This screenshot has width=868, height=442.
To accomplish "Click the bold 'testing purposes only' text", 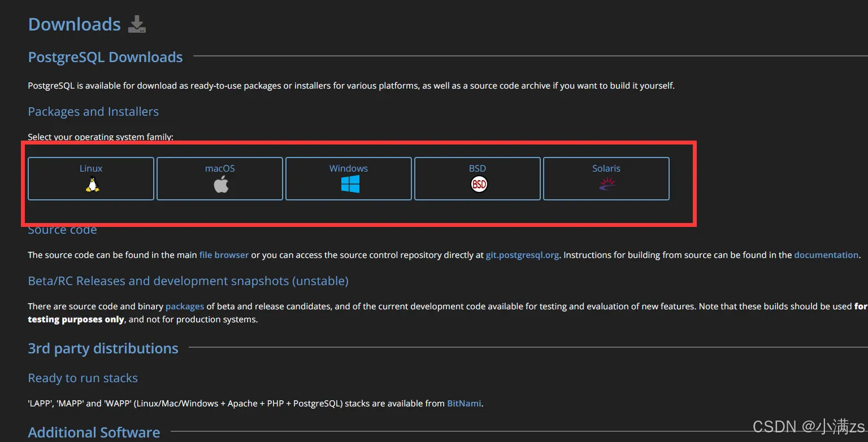I will [x=76, y=320].
